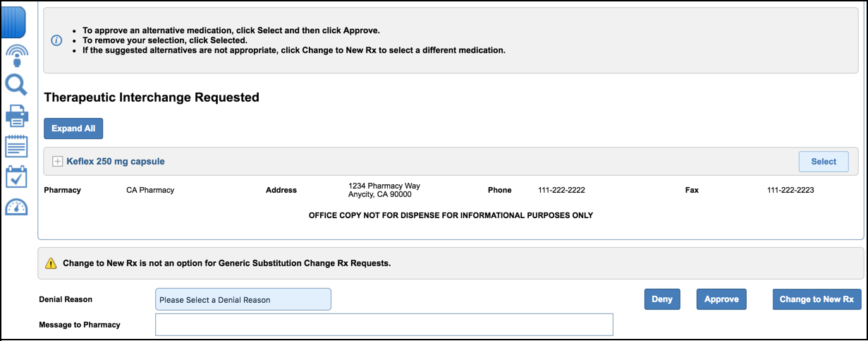Approve the therapeutic interchange request
This screenshot has height=341, width=868.
pyautogui.click(x=721, y=299)
